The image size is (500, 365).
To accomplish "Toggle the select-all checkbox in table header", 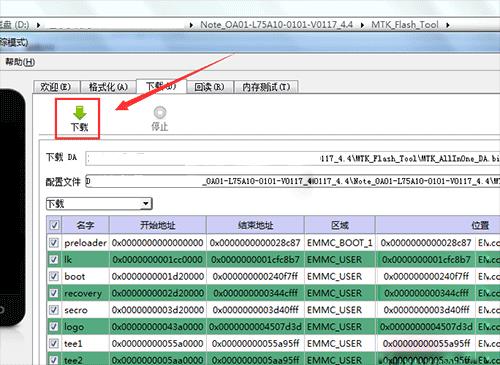I will pos(54,225).
